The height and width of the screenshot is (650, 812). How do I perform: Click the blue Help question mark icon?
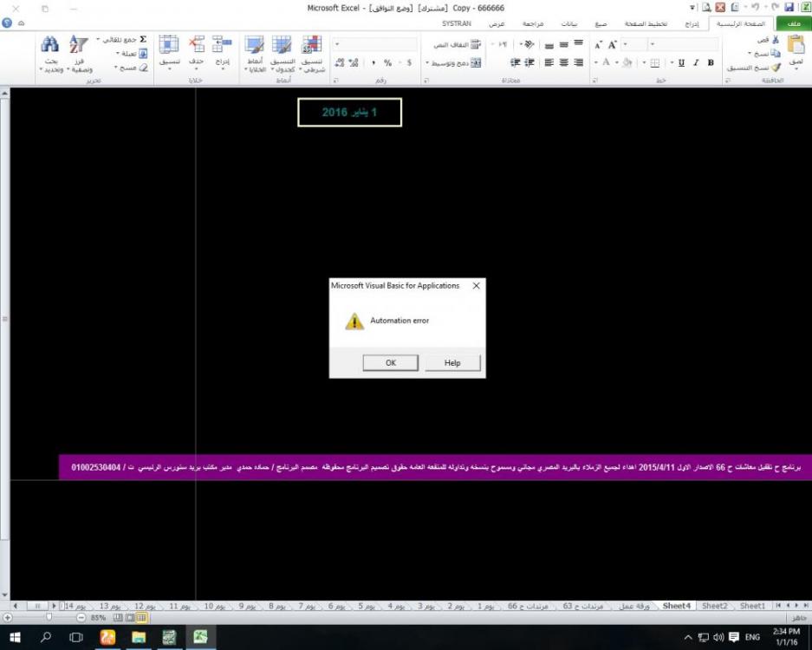coord(7,23)
